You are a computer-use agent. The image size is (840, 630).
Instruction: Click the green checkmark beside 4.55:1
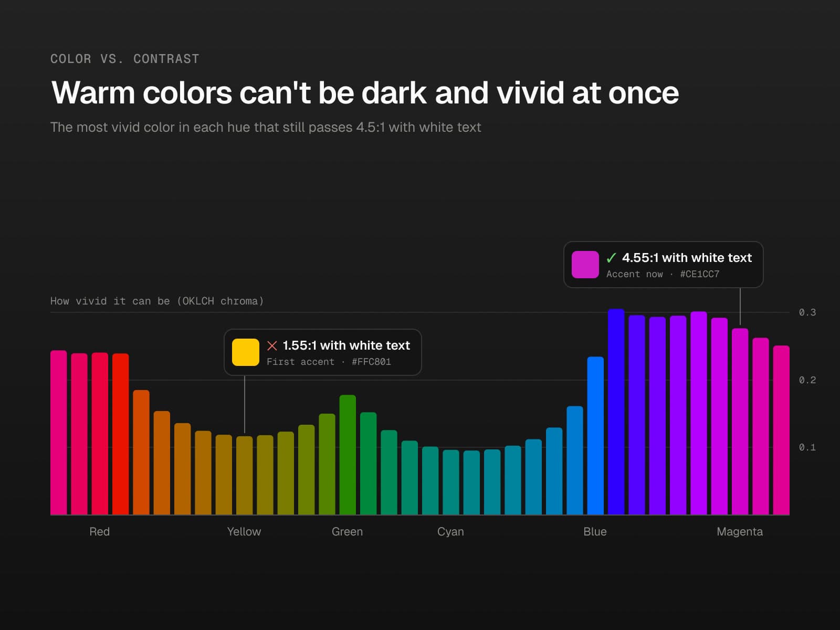coord(611,258)
